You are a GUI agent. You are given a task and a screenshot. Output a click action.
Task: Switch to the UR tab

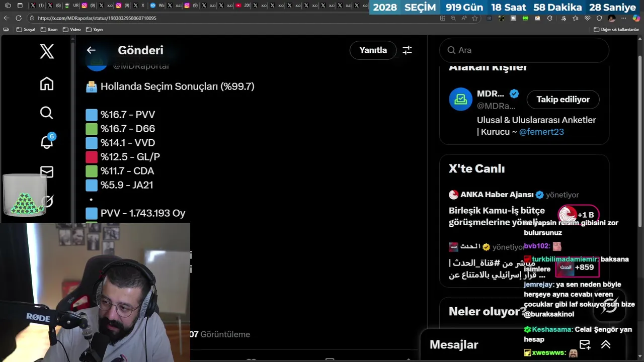tap(71, 6)
